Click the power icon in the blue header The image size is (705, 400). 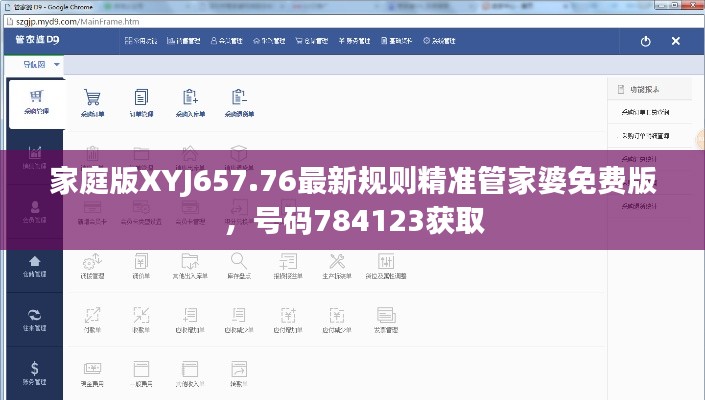click(645, 41)
